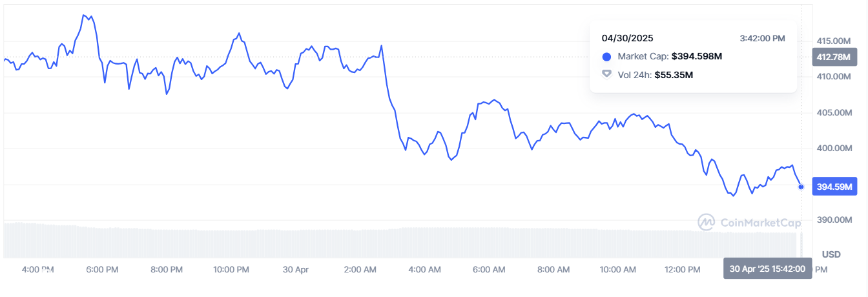Click the 10:00 AM axis tick label
The width and height of the screenshot is (868, 297).
619,269
